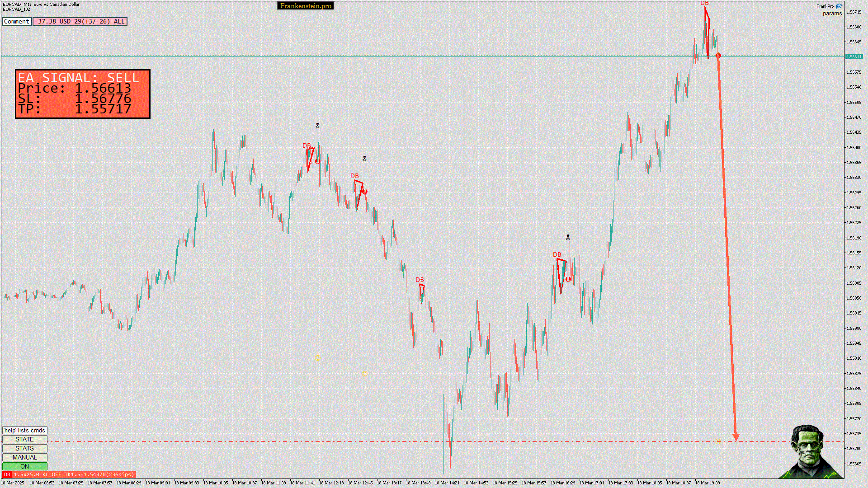Toggle the green ON button
868x488 pixels.
click(x=25, y=466)
